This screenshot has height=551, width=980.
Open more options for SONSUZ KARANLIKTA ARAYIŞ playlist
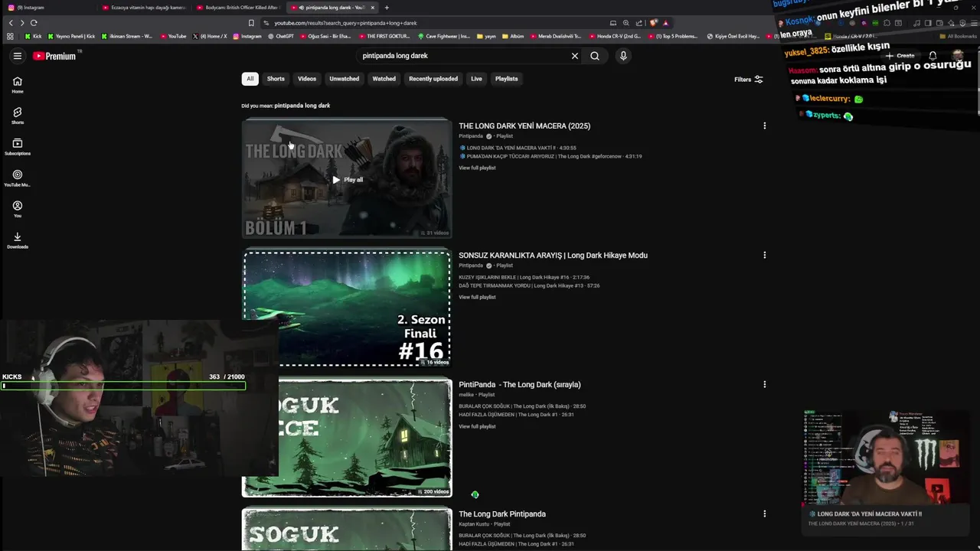(764, 255)
